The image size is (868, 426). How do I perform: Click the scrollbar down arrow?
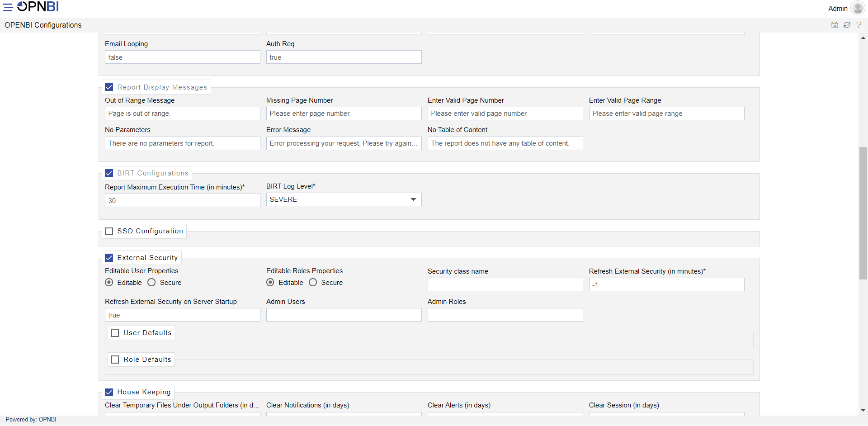click(863, 411)
